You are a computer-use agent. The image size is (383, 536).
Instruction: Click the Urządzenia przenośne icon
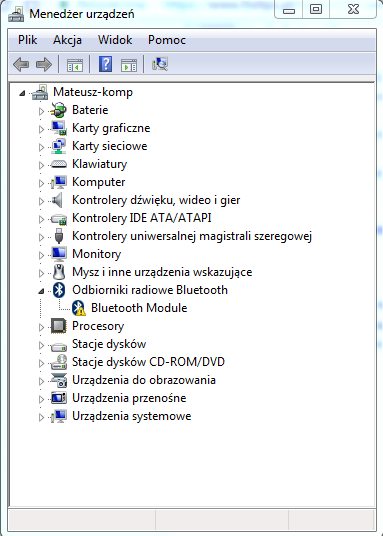click(58, 398)
